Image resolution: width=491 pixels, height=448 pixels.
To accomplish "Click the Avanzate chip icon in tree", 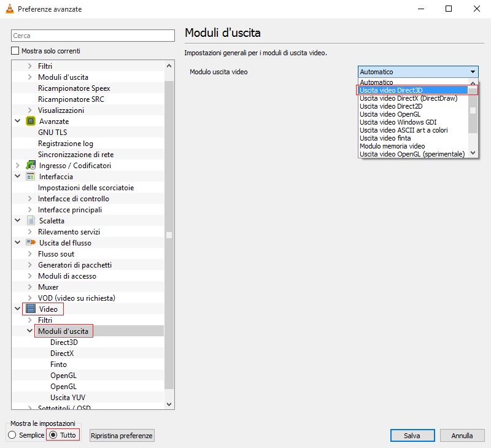I will [31, 122].
